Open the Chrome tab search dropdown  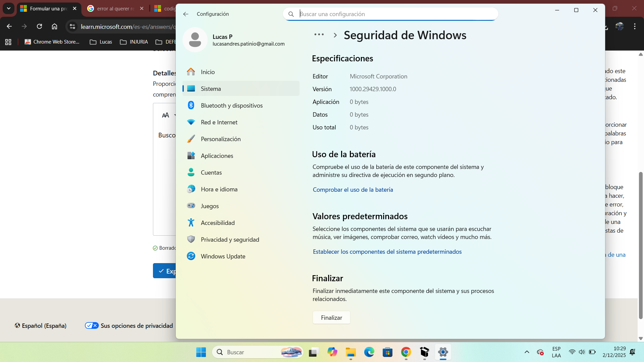[x=9, y=8]
